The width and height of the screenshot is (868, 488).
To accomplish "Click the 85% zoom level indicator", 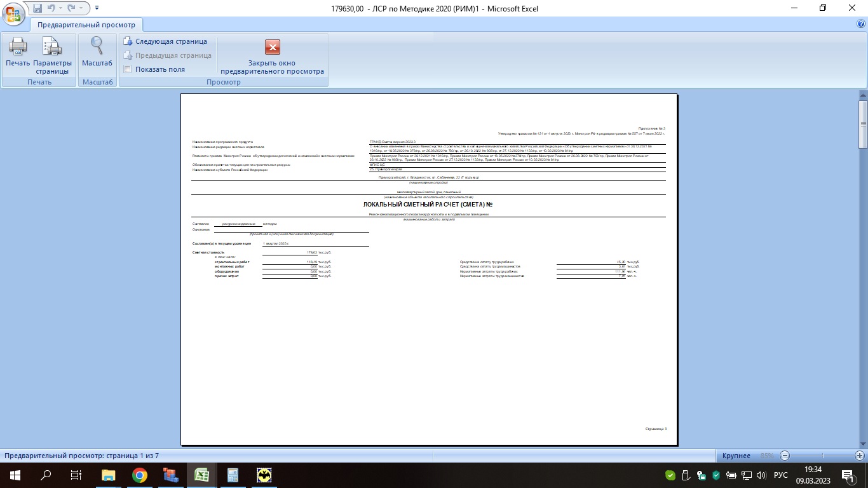I will [766, 456].
